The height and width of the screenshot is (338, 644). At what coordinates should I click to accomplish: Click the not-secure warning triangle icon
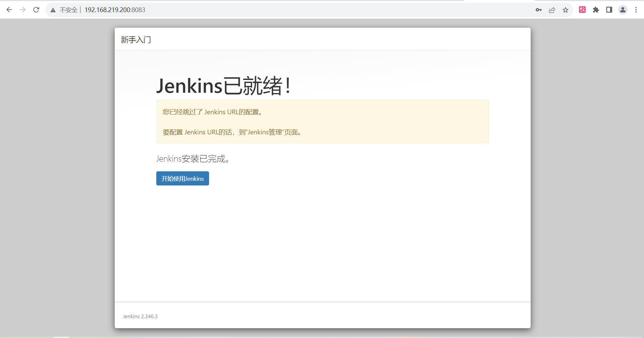53,10
